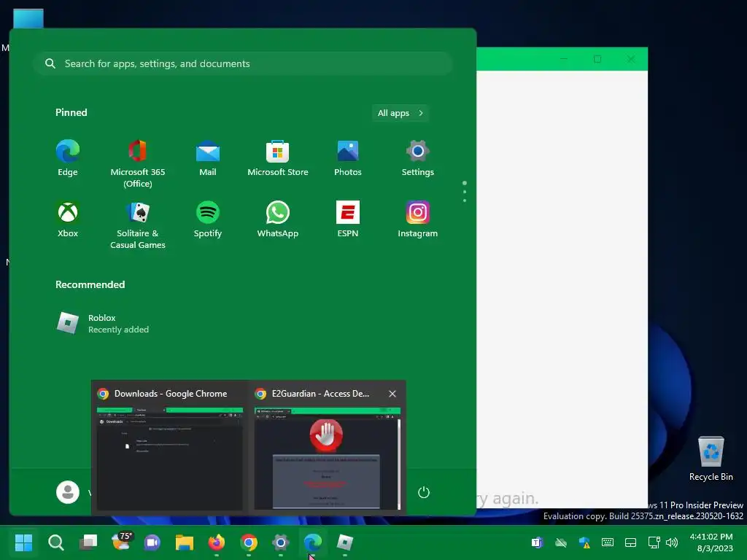Open the weather widget showing 75°
The image size is (747, 560).
[121, 542]
